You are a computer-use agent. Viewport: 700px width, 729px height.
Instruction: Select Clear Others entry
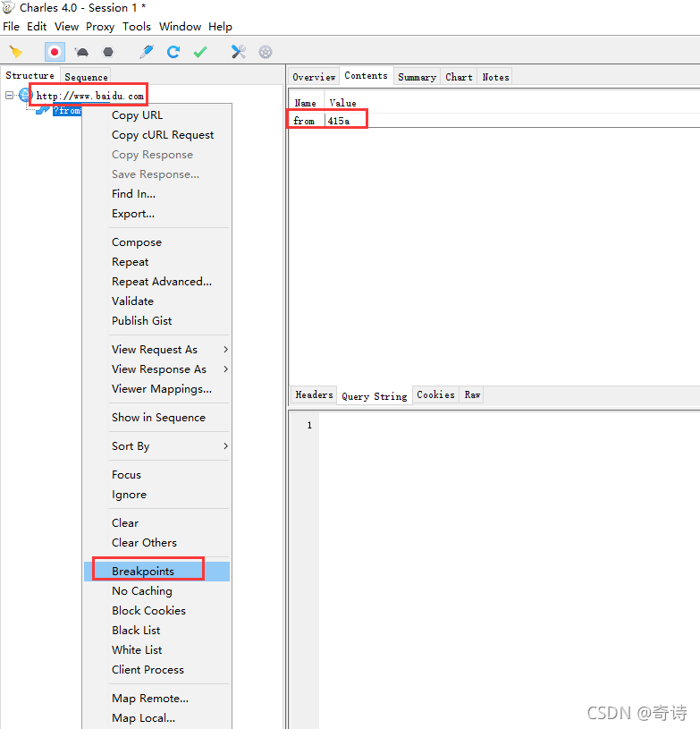pos(156,543)
